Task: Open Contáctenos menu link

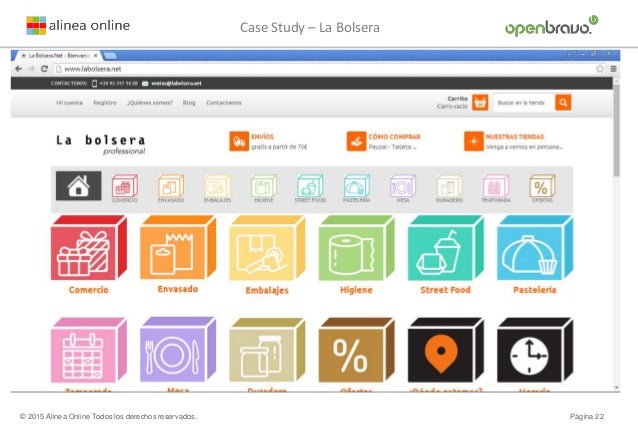Action: pos(224,103)
